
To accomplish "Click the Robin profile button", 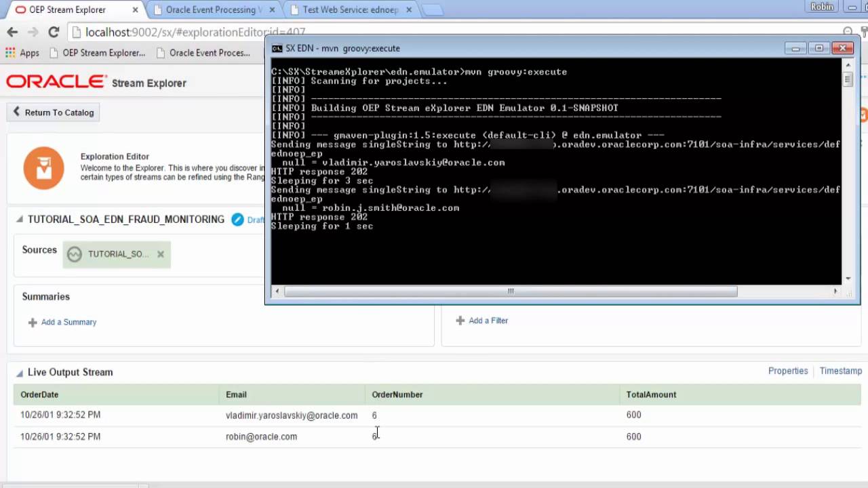I will (x=822, y=6).
